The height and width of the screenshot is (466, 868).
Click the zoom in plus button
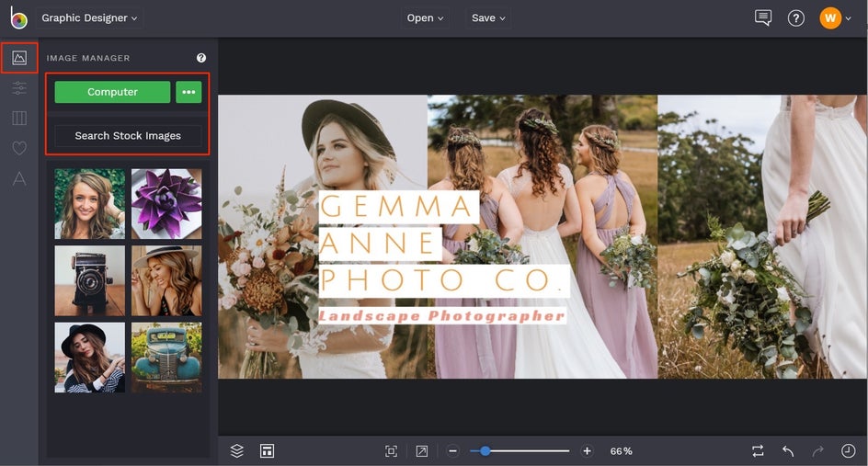click(x=588, y=450)
